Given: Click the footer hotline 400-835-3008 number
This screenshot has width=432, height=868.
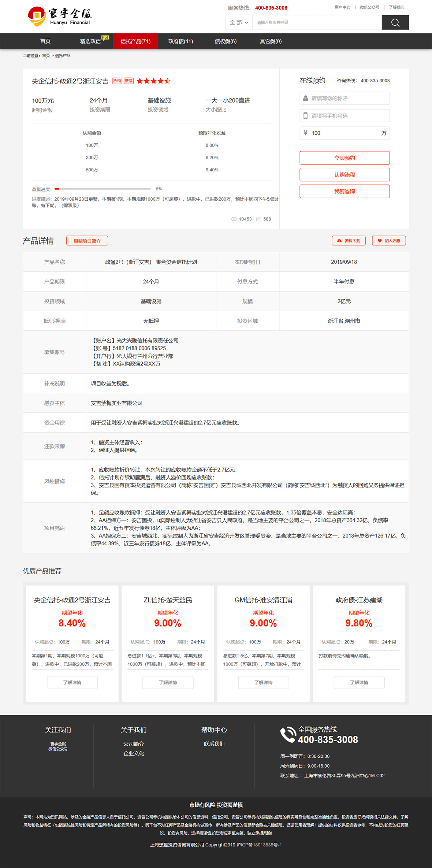Looking at the screenshot, I should [x=328, y=739].
